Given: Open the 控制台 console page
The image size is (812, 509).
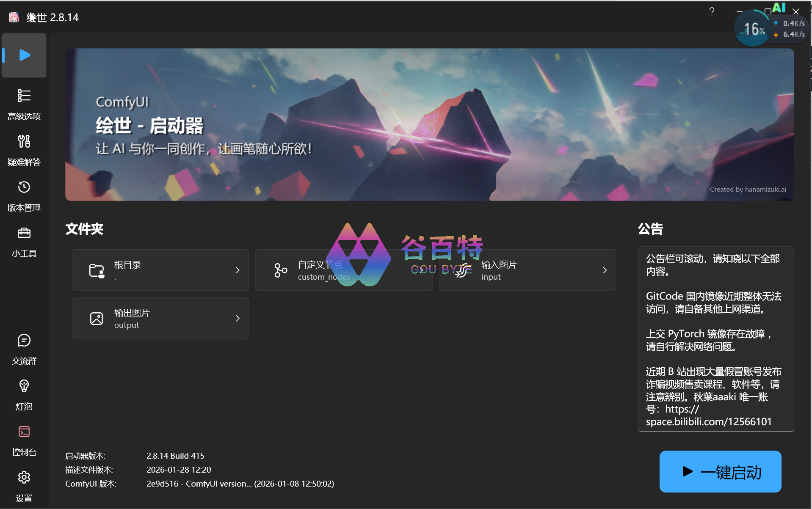Looking at the screenshot, I should pyautogui.click(x=24, y=440).
